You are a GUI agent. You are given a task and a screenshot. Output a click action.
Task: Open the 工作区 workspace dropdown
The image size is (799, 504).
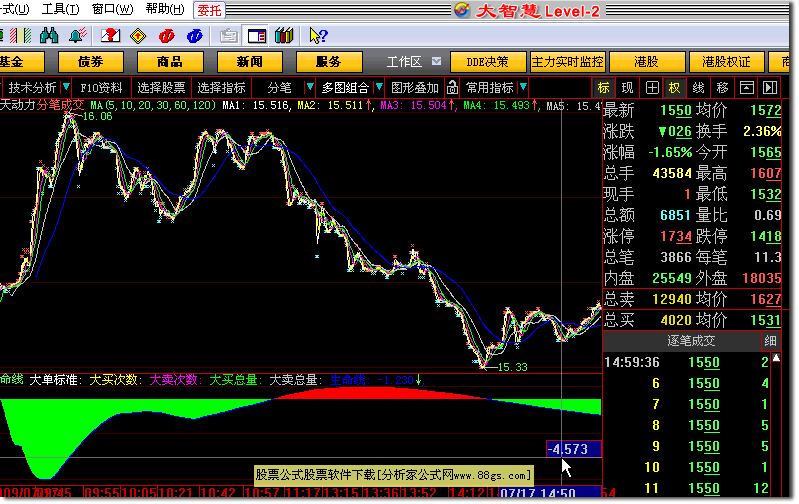pos(436,61)
